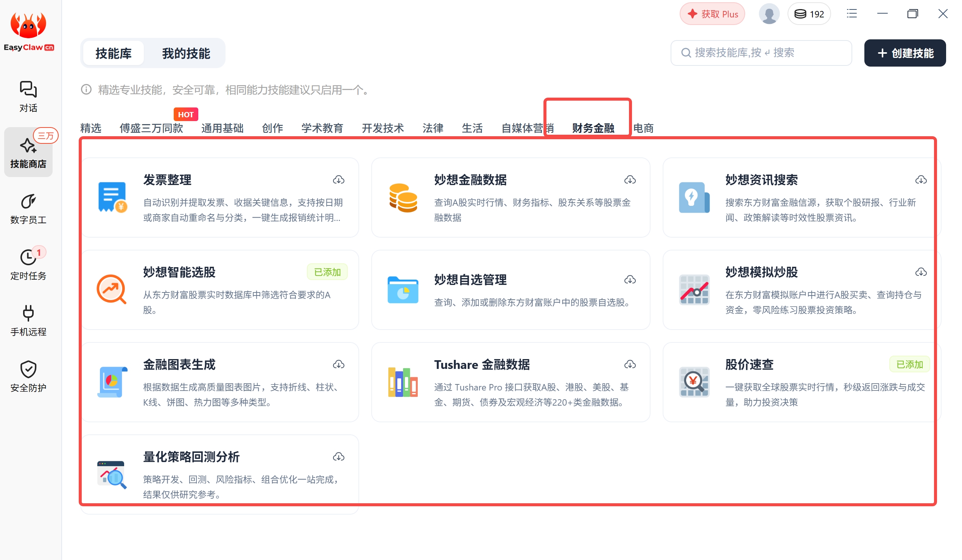Select the 财务金融 category tab
Viewport: 962px width, 560px height.
[593, 128]
